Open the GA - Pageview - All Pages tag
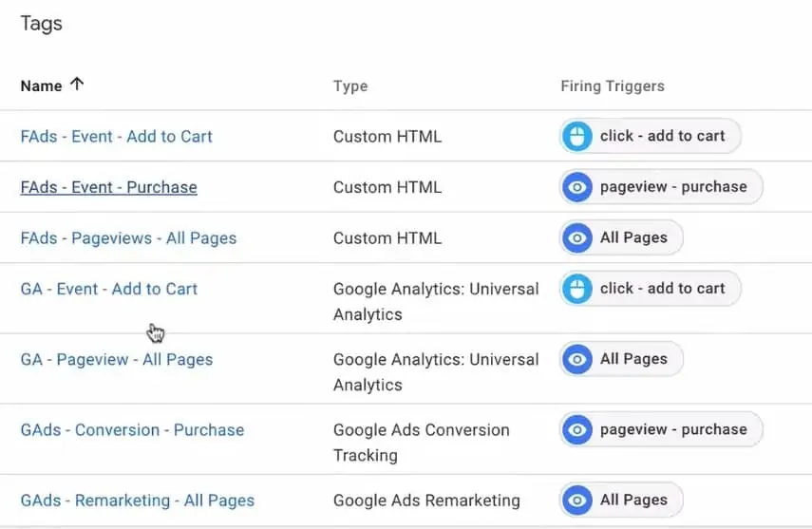The width and height of the screenshot is (812, 529). coord(117,359)
